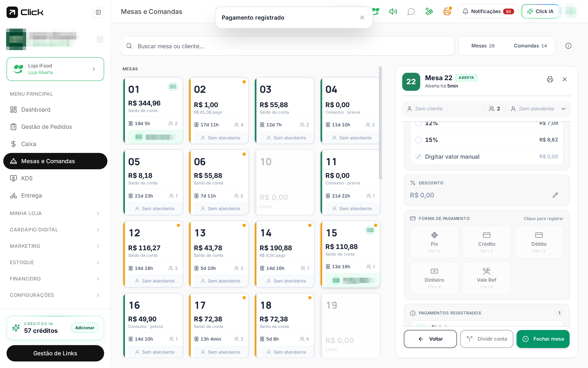Viewport: 588px width, 368px height.
Task: Open table 03 card
Action: (x=285, y=110)
